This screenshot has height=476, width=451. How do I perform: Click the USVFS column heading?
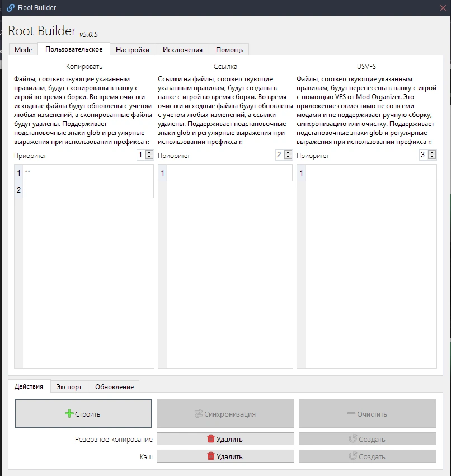click(x=367, y=67)
